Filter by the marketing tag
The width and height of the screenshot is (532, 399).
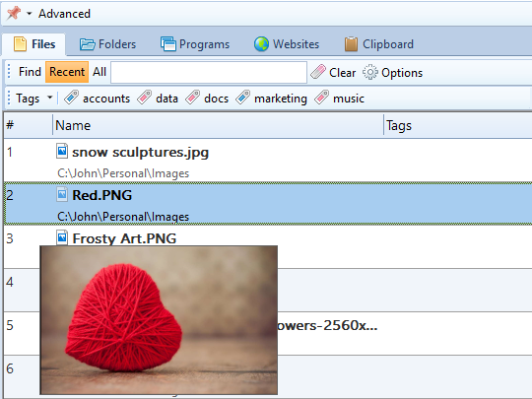pos(272,99)
